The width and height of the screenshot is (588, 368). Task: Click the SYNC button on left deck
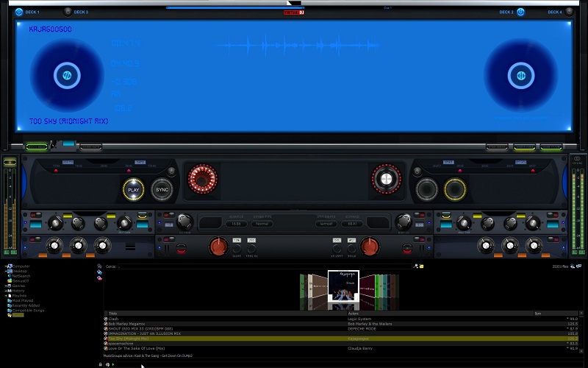162,190
